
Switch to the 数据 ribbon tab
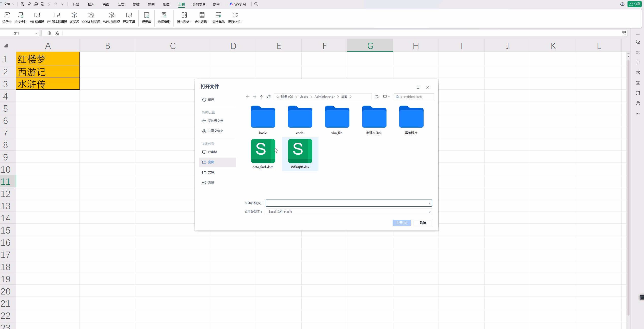tap(136, 4)
